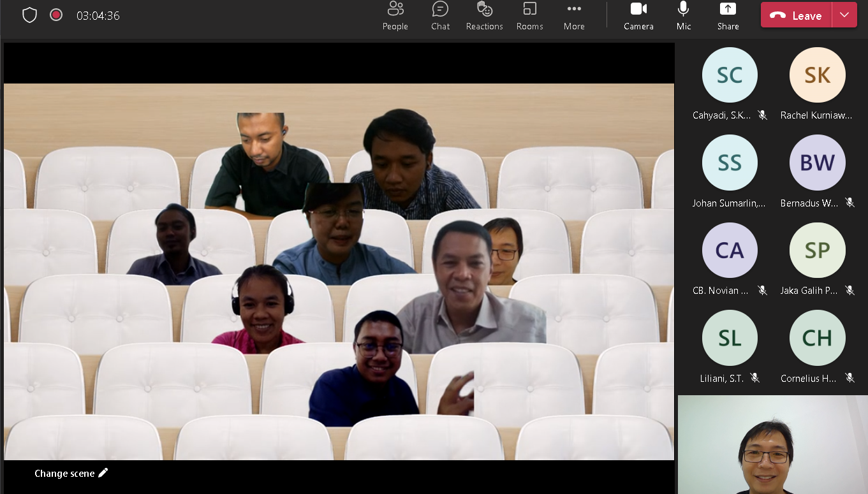The image size is (868, 494).
Task: Open the Reactions menu
Action: pyautogui.click(x=484, y=15)
